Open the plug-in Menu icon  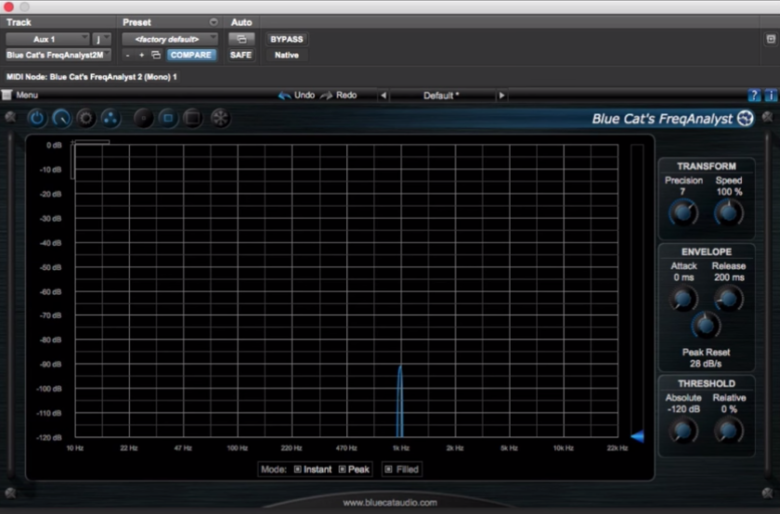[7, 95]
